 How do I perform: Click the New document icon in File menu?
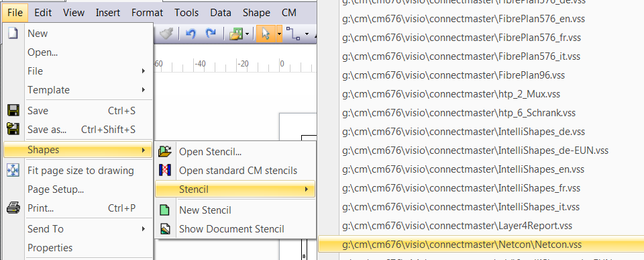(13, 33)
